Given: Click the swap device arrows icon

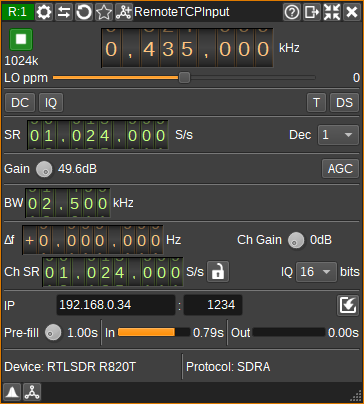Looking at the screenshot, I should (64, 12).
